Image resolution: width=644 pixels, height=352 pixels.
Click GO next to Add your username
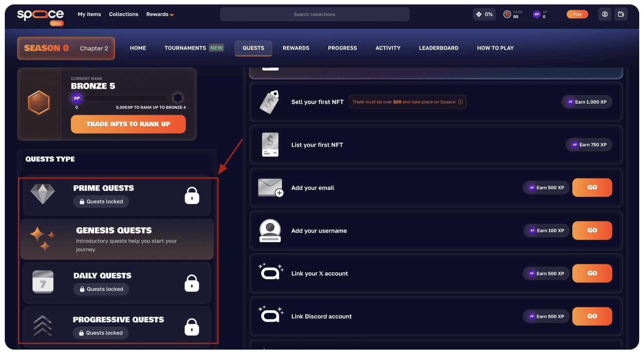pos(592,231)
